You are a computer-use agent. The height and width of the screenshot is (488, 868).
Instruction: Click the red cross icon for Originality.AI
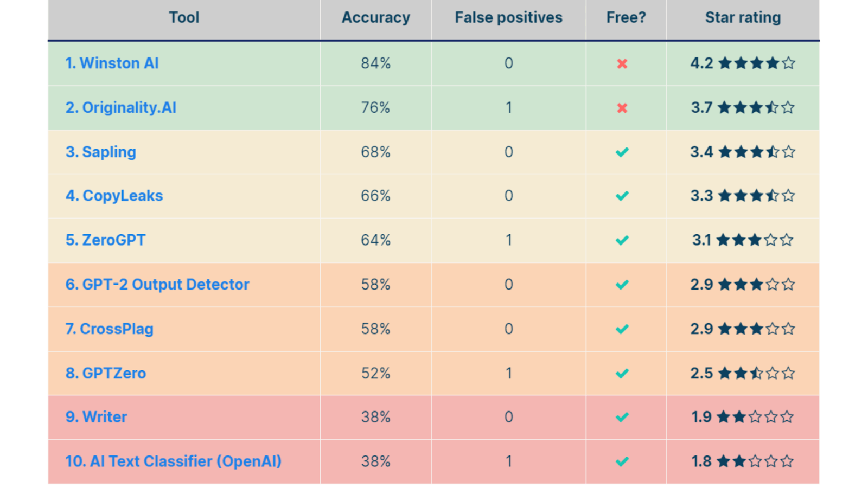(622, 108)
